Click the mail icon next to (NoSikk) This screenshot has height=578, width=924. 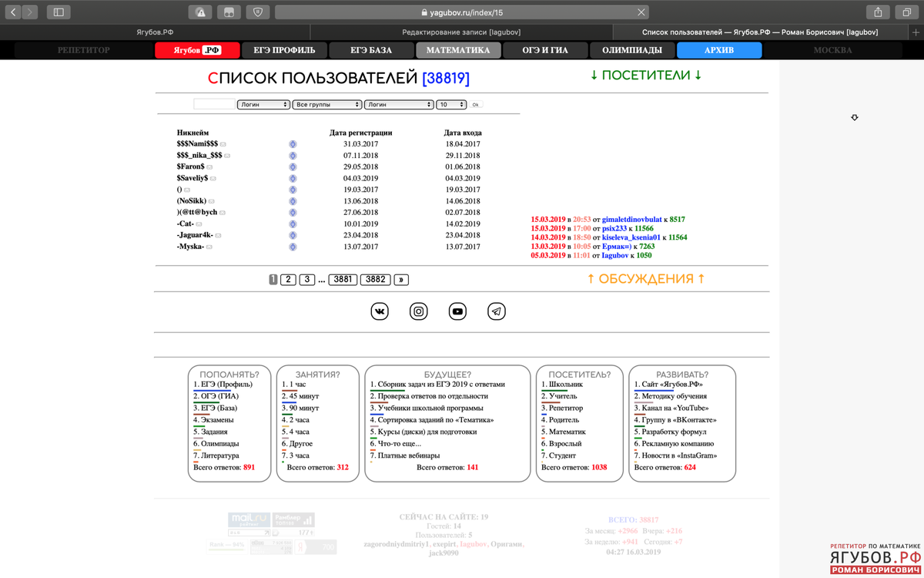212,201
